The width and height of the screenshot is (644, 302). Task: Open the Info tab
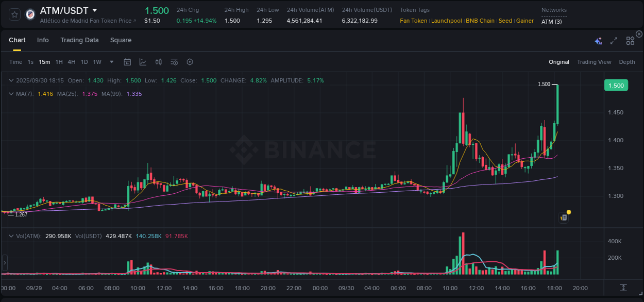click(43, 40)
